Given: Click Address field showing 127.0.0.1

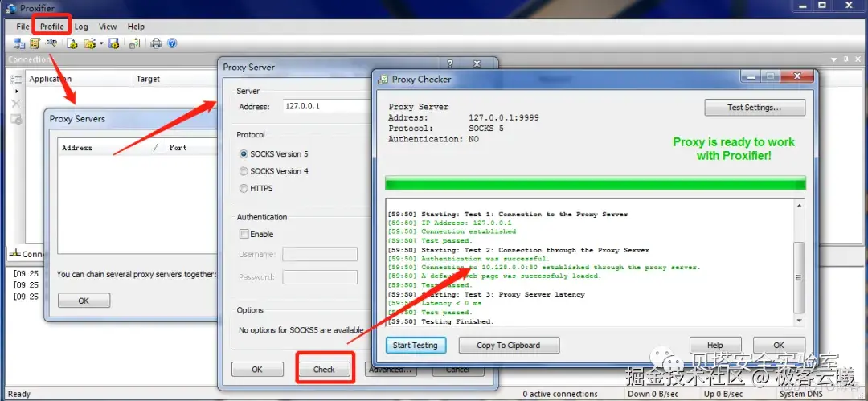Looking at the screenshot, I should click(328, 106).
